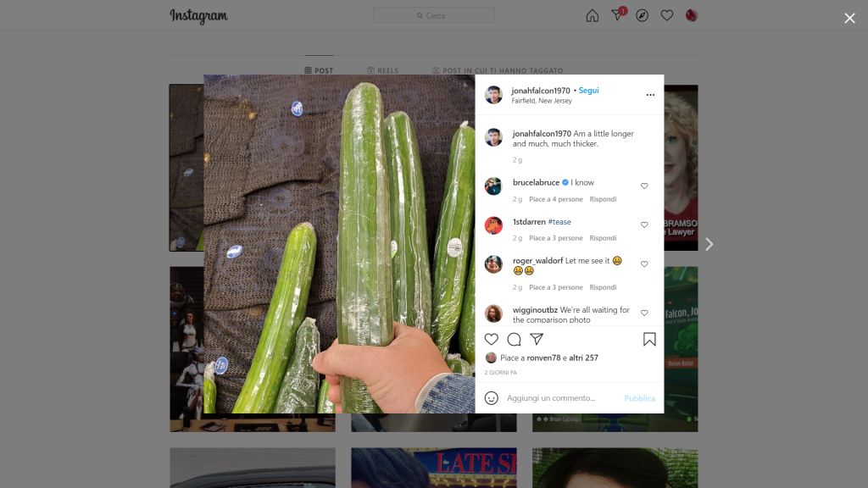View 'Piace a 3 persone' on 1stdarren comment
This screenshot has height=488, width=868.
click(556, 238)
